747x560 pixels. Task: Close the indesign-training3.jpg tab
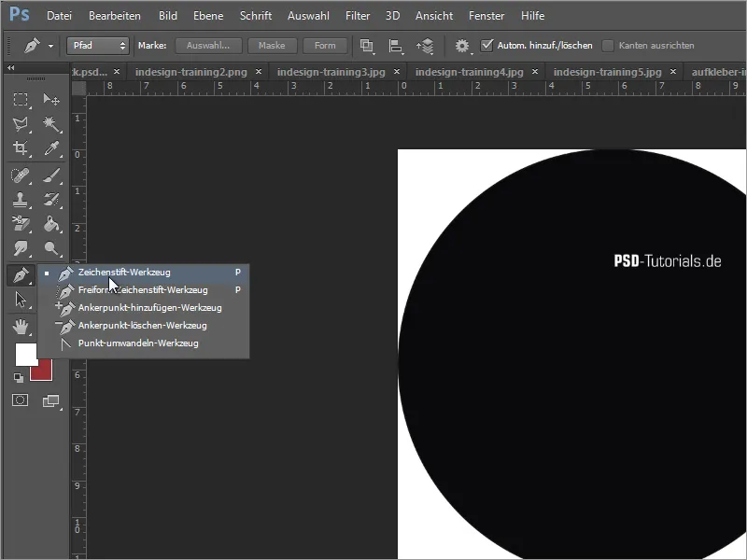tap(396, 72)
